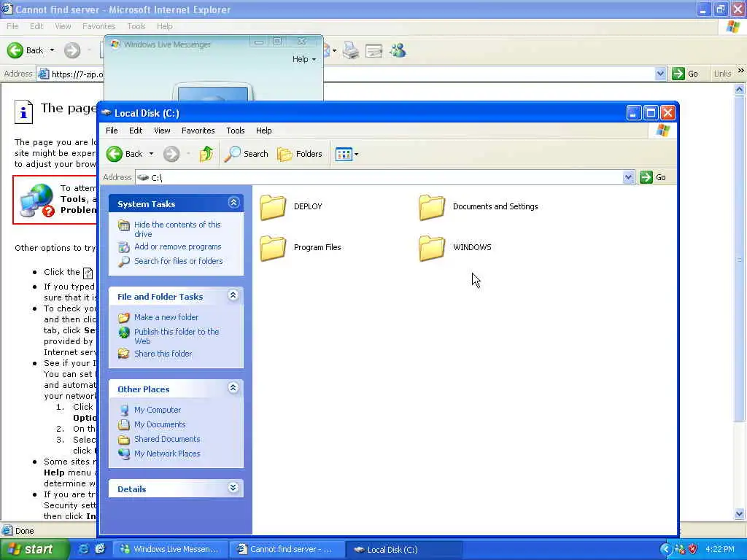
Task: Switch to Windows Live Messenger taskbar button
Action: point(169,550)
